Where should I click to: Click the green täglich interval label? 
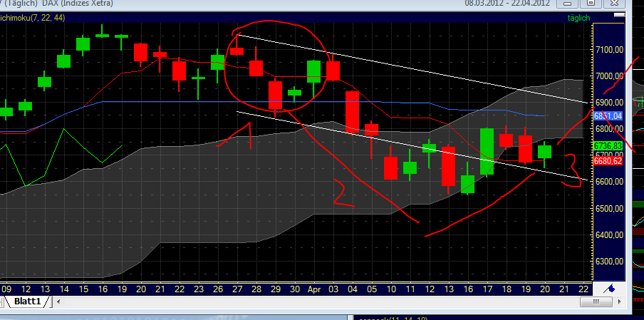tap(578, 18)
